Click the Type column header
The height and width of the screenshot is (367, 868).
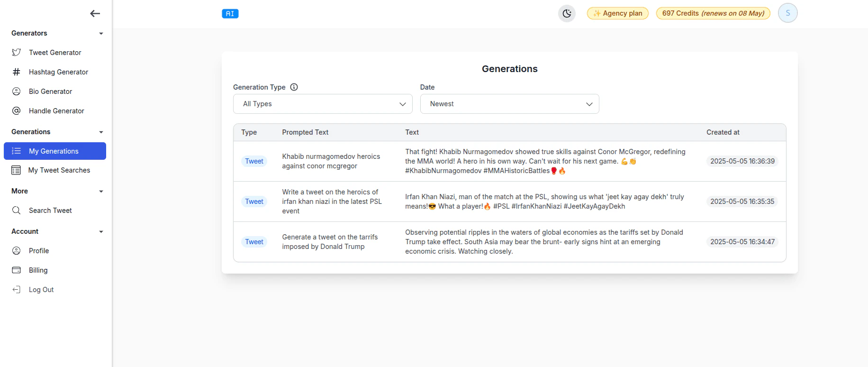click(249, 132)
